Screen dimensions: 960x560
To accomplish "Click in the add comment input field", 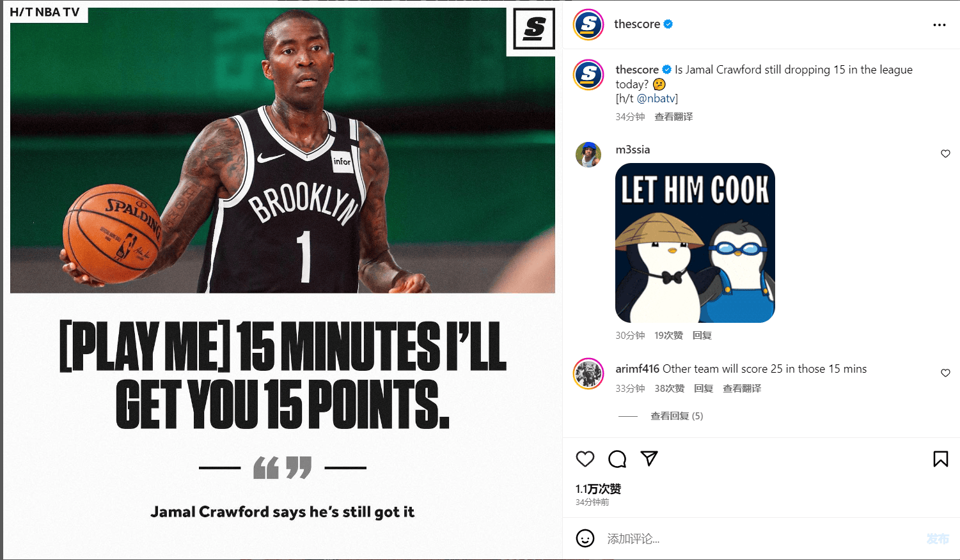I will pos(761,539).
